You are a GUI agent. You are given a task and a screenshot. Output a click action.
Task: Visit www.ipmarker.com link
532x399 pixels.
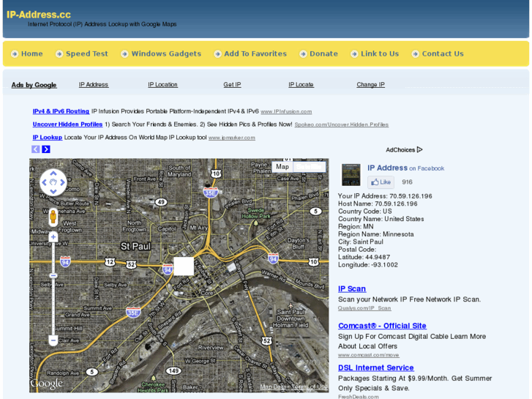232,138
